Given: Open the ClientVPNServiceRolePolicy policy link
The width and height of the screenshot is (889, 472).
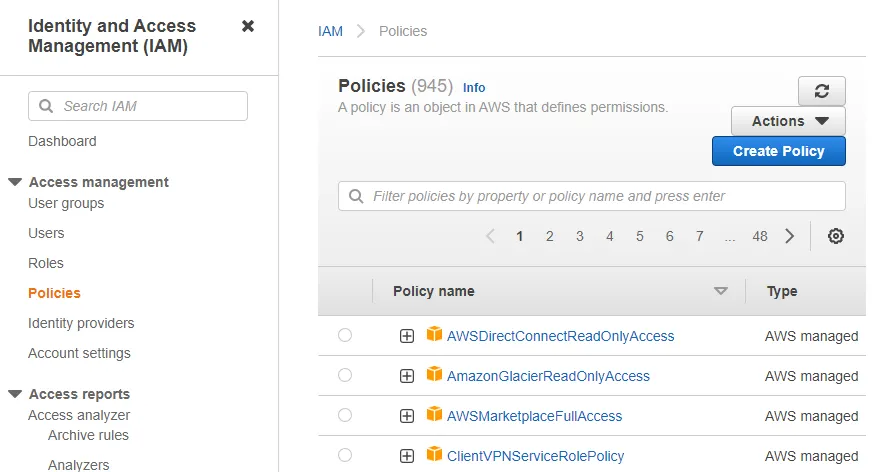Looking at the screenshot, I should pyautogui.click(x=536, y=456).
